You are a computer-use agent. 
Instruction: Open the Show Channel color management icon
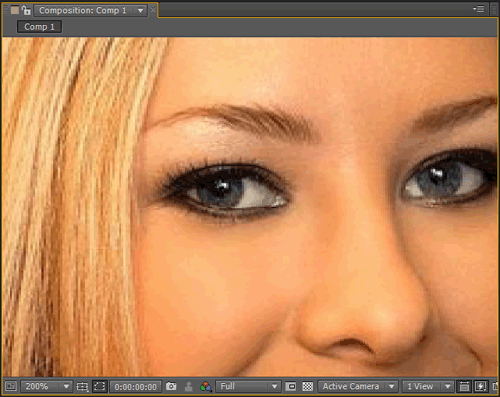[206, 386]
